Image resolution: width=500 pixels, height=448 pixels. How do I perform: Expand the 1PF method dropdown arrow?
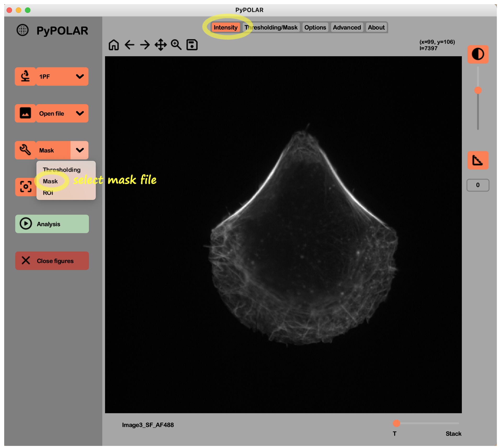[x=80, y=76]
